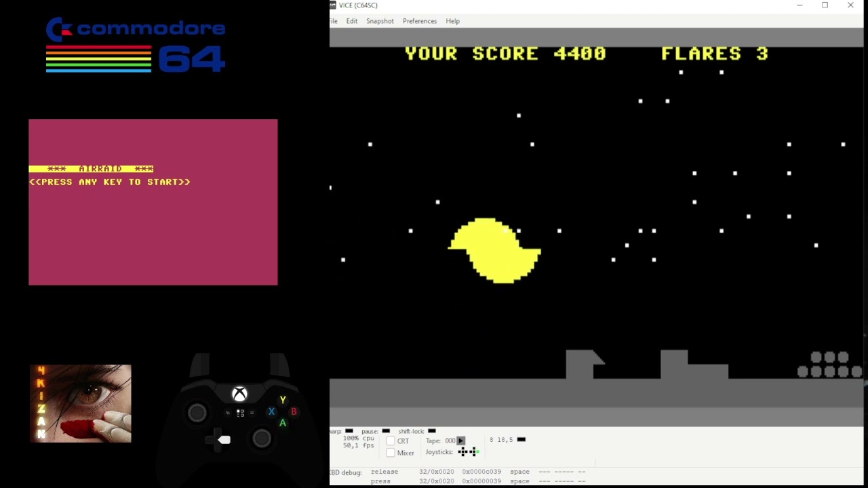This screenshot has height=488, width=868.
Task: Click the red B button on controller
Action: click(x=294, y=411)
